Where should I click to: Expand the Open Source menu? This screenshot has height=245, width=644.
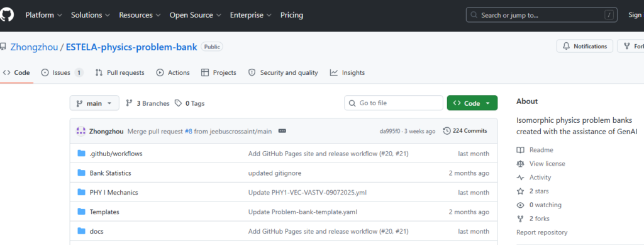[x=195, y=15]
